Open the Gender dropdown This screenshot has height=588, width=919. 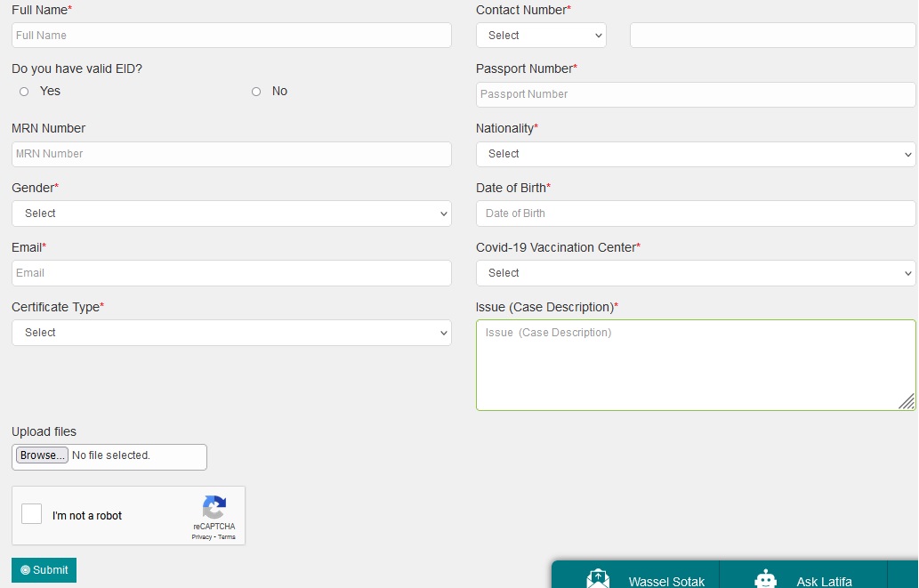pos(231,213)
